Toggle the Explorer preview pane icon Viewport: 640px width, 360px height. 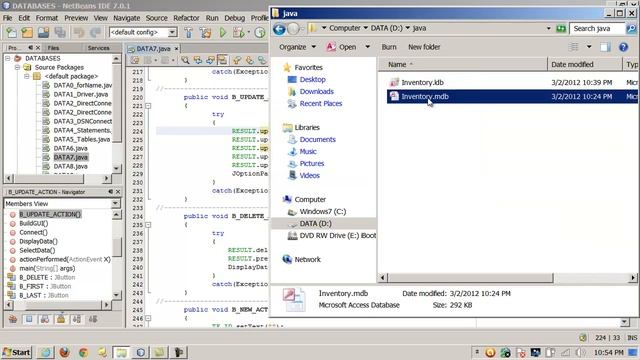tap(605, 47)
